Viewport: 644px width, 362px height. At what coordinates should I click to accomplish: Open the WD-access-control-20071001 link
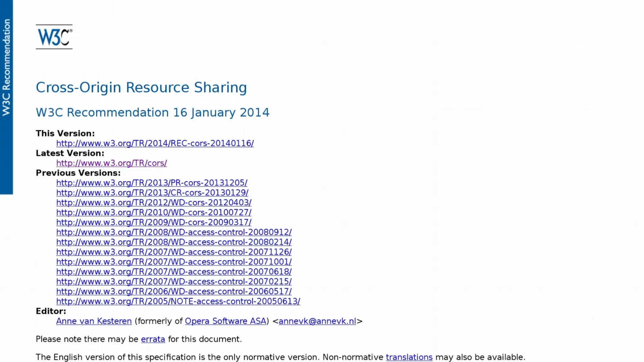pos(174,262)
